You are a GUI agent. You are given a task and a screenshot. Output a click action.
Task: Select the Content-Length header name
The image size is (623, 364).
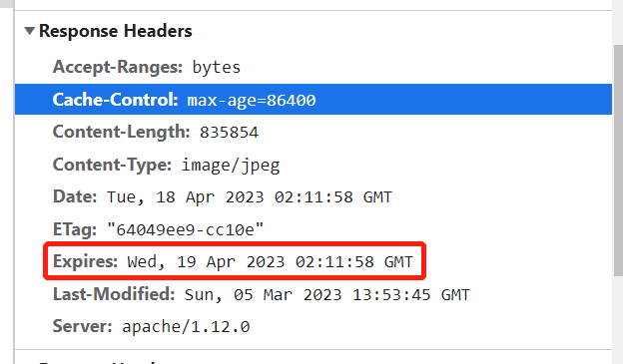point(121,132)
